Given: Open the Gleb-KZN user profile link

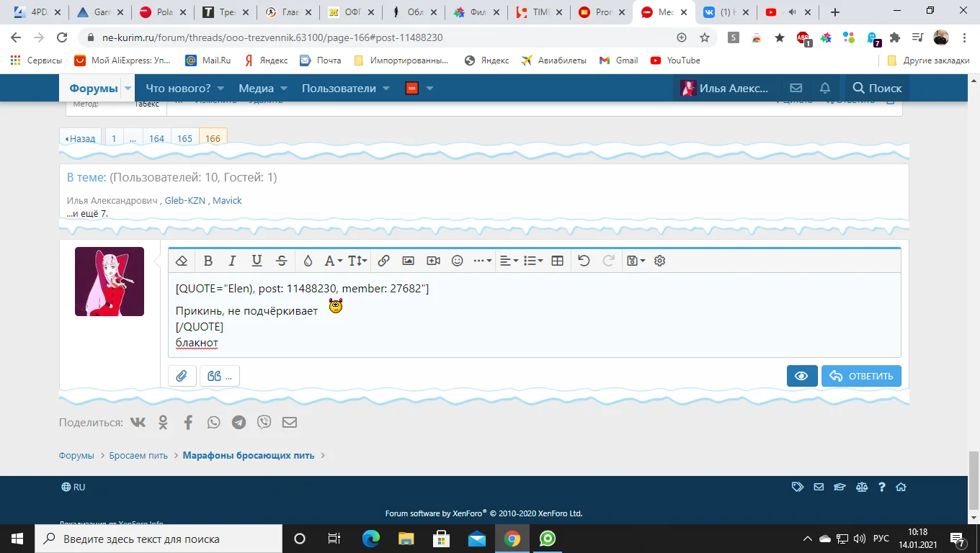Looking at the screenshot, I should click(x=185, y=201).
